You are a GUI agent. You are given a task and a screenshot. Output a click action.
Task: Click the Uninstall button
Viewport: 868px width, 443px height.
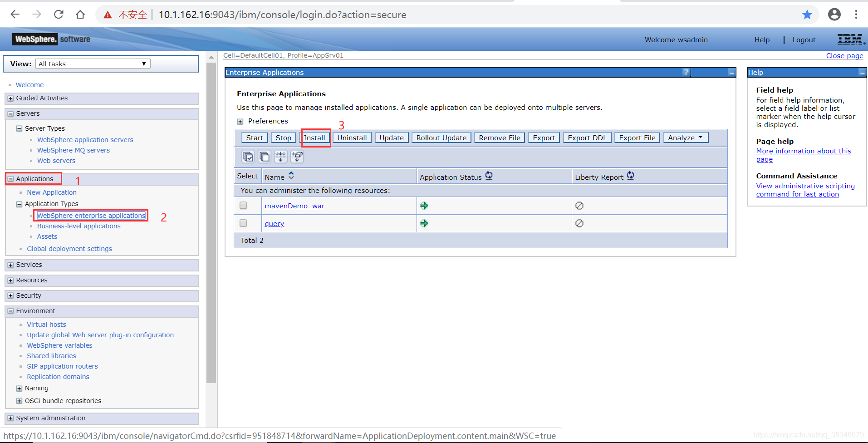352,138
